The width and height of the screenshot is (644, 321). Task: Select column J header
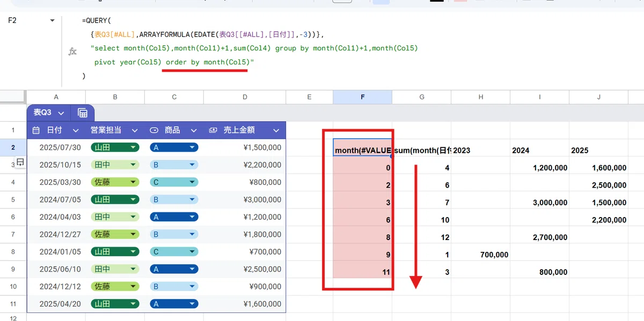click(x=598, y=97)
